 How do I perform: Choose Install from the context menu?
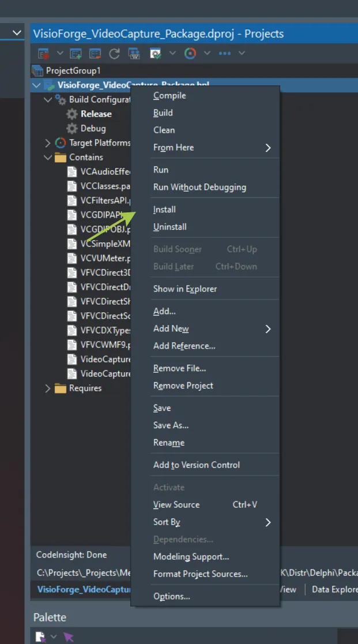click(x=165, y=209)
